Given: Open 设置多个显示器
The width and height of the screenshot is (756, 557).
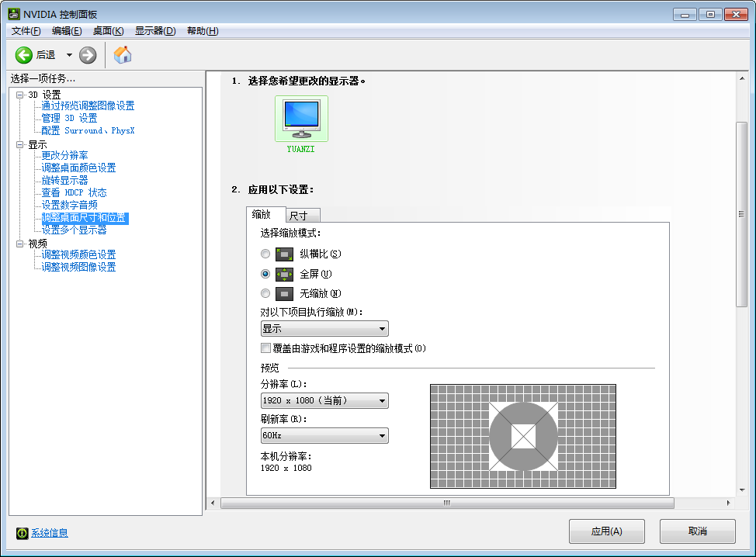Looking at the screenshot, I should pos(74,230).
